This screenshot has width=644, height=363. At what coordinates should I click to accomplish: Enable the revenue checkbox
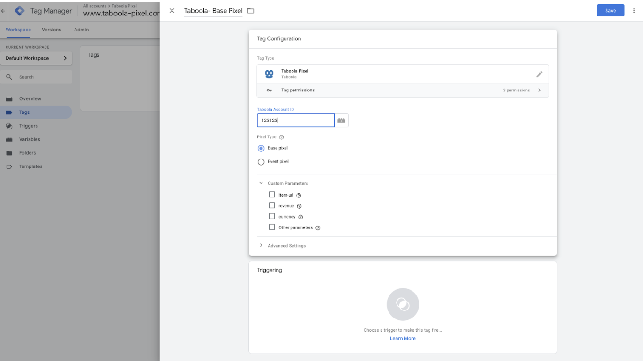(x=272, y=205)
